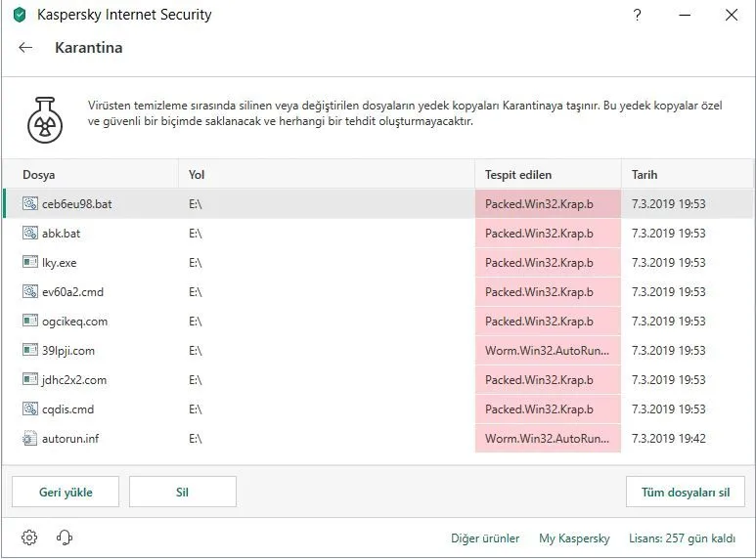The image size is (756, 559).
Task: Minimize the Kaspersky window
Action: coord(685,15)
